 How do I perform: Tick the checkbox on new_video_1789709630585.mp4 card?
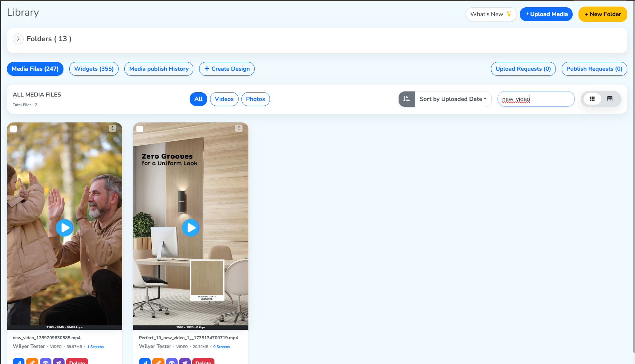pyautogui.click(x=13, y=129)
